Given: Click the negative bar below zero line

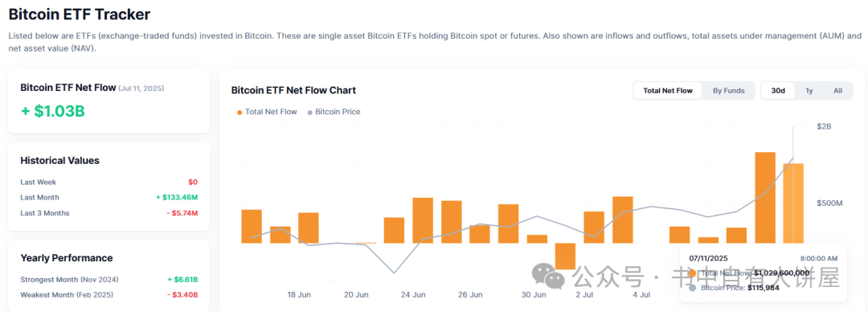Looking at the screenshot, I should (x=565, y=256).
